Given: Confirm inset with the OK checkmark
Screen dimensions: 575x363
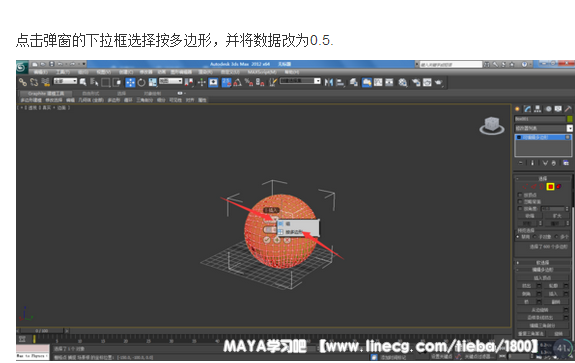Looking at the screenshot, I should pos(267,240).
